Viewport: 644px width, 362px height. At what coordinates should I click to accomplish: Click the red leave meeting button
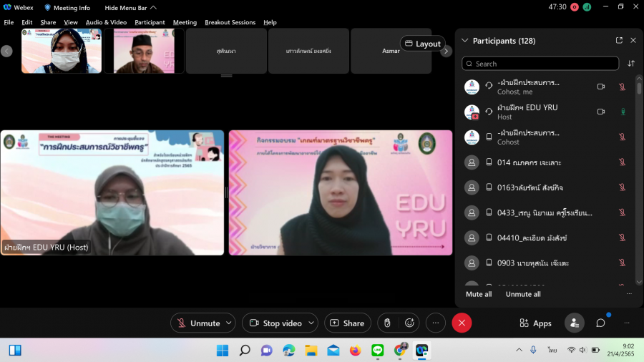(462, 323)
